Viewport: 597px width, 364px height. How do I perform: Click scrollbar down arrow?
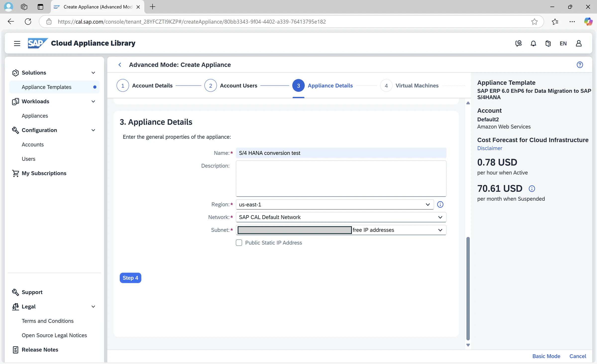point(468,345)
